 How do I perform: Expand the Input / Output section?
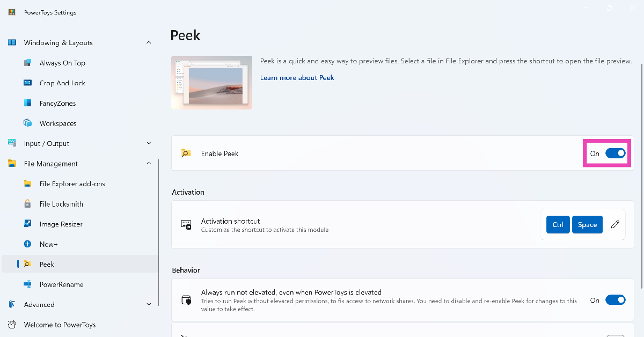149,143
